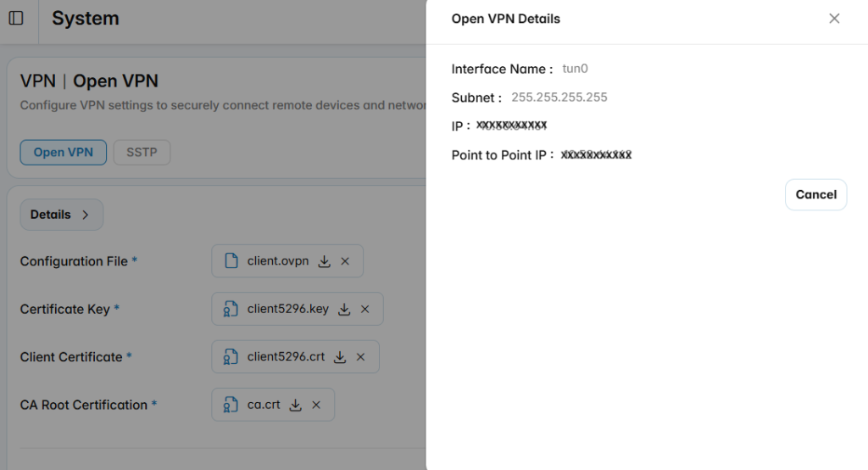The width and height of the screenshot is (868, 470).
Task: Click the client5296.key certificate icon
Action: 231,310
